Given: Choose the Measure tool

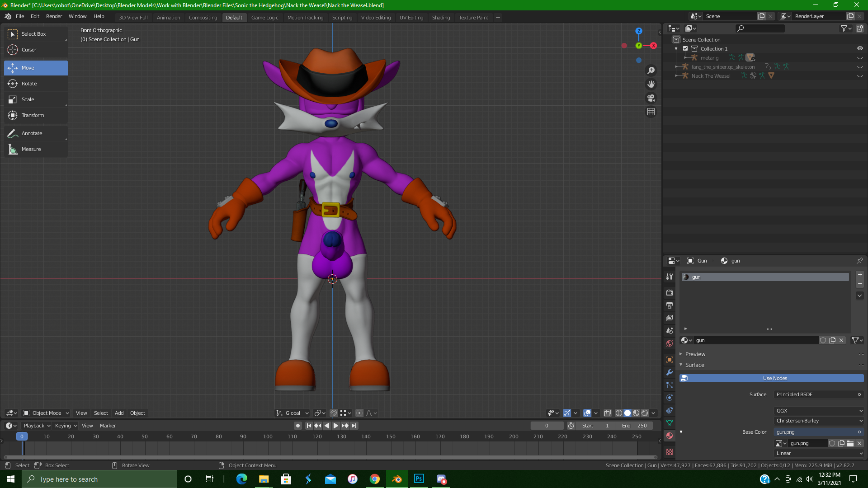Looking at the screenshot, I should click(36, 149).
